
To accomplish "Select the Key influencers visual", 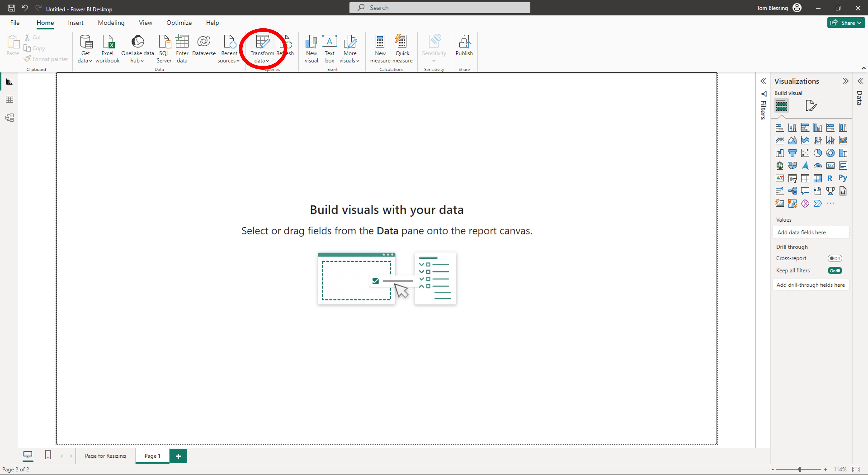I will click(x=780, y=191).
